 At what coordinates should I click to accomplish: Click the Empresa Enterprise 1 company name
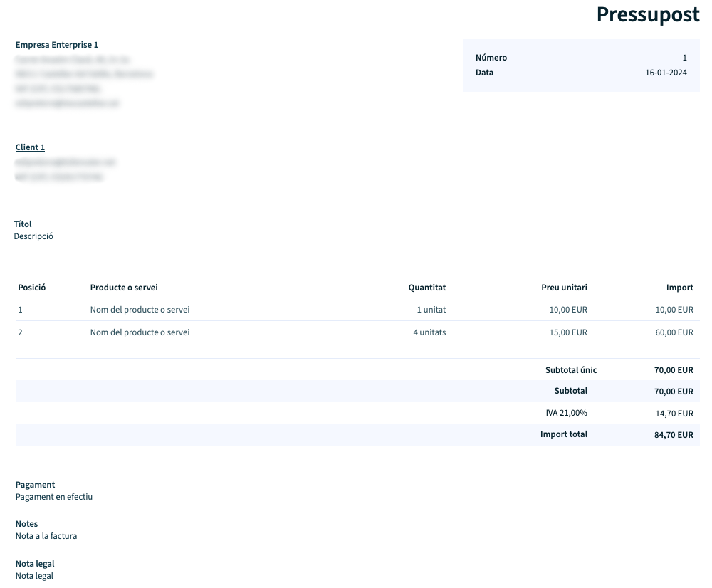click(57, 44)
